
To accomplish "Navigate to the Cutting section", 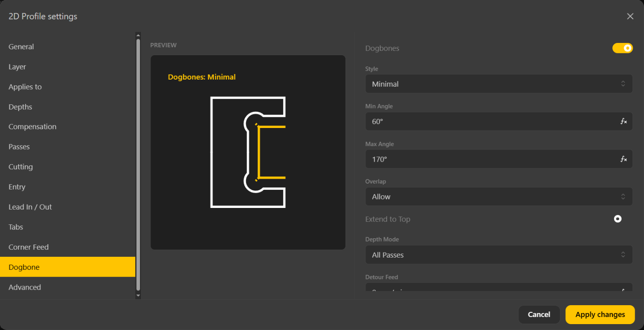I will tap(67, 167).
